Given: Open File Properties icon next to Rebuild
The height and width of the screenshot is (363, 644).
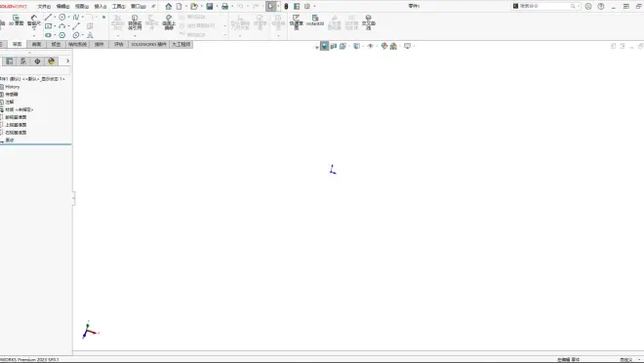Looking at the screenshot, I should [297, 6].
